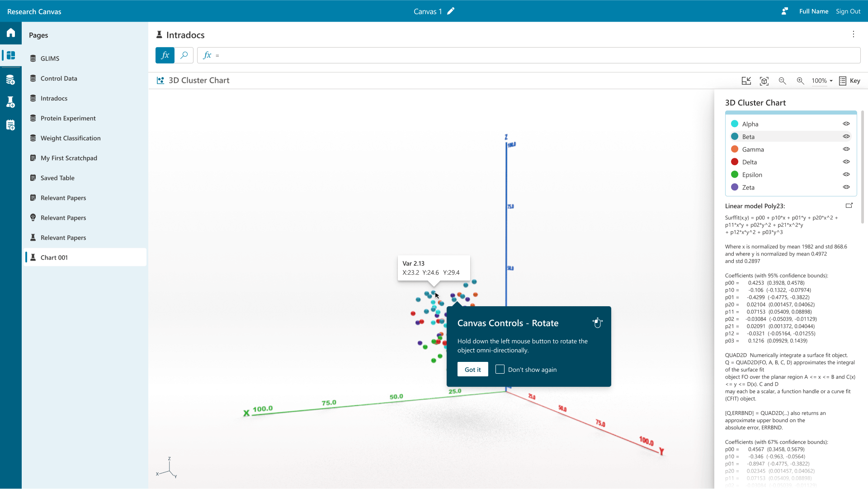Click the zoom in magnifier icon
Image resolution: width=868 pixels, height=489 pixels.
pos(800,81)
